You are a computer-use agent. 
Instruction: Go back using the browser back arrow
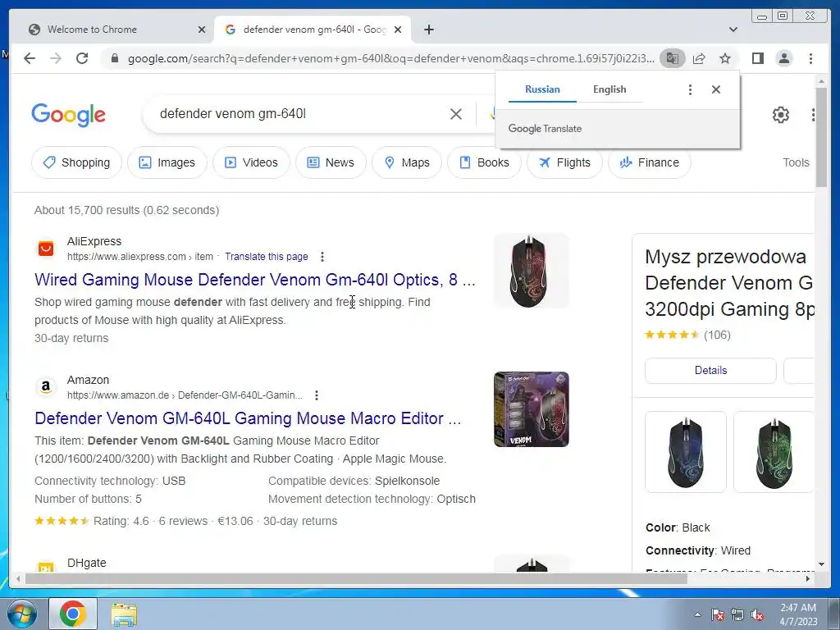(30, 58)
